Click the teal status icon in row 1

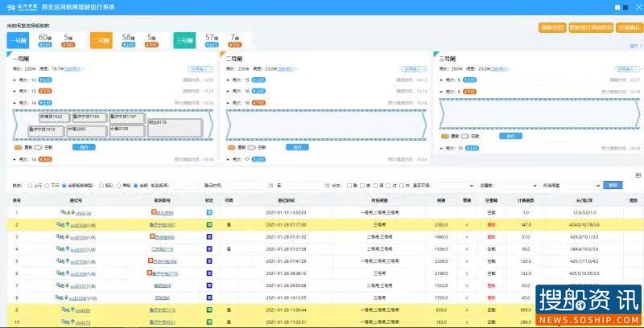point(209,212)
